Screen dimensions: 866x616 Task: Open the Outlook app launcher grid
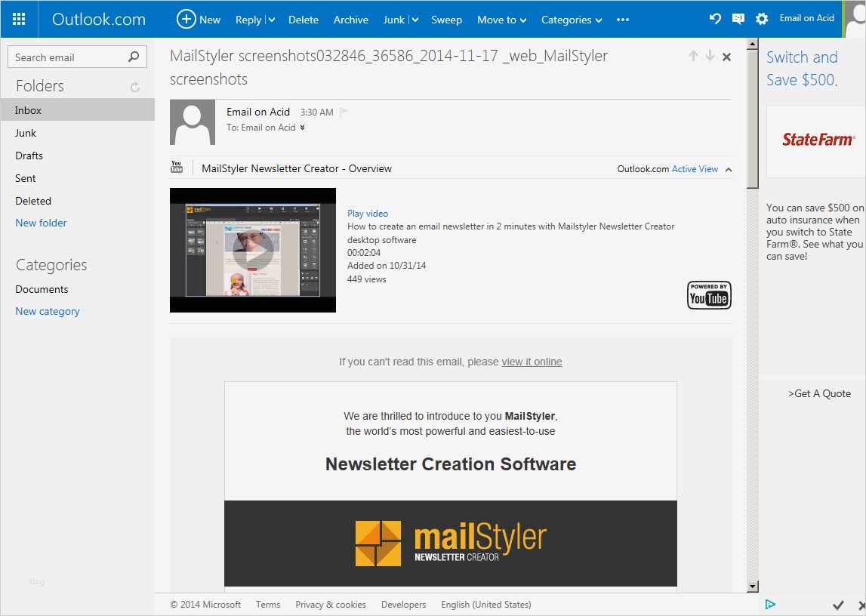19,19
